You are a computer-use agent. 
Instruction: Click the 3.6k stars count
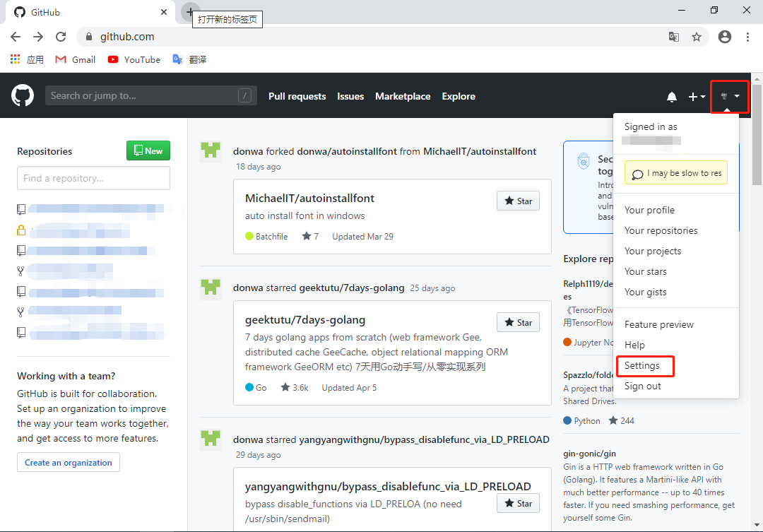[295, 387]
